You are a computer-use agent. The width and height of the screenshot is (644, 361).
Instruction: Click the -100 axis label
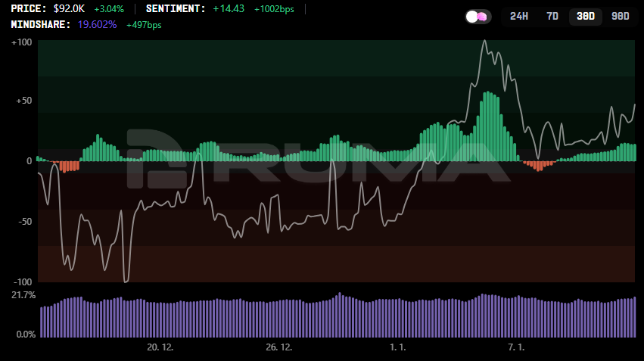coord(23,282)
